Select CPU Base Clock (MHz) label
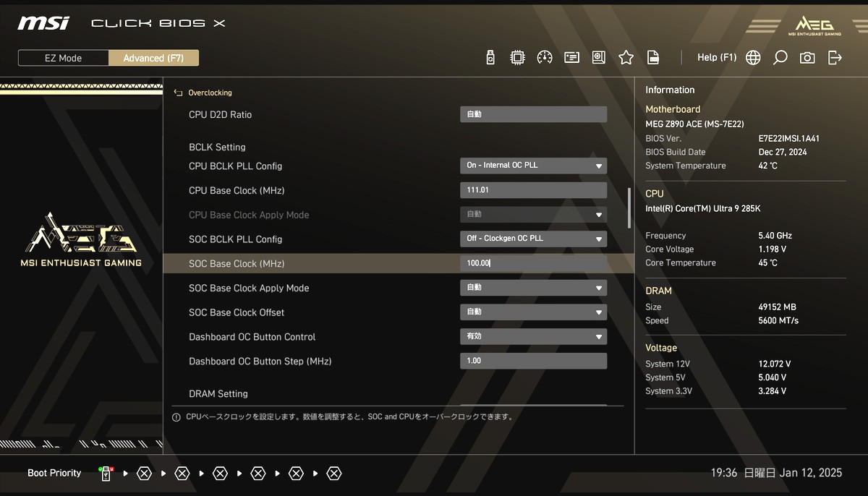The height and width of the screenshot is (496, 868). tap(237, 190)
